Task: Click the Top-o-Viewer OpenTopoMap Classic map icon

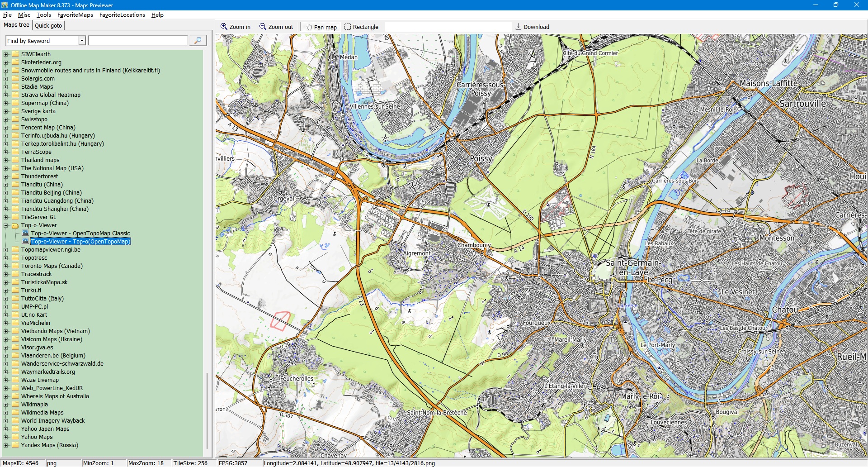Action: pyautogui.click(x=26, y=233)
